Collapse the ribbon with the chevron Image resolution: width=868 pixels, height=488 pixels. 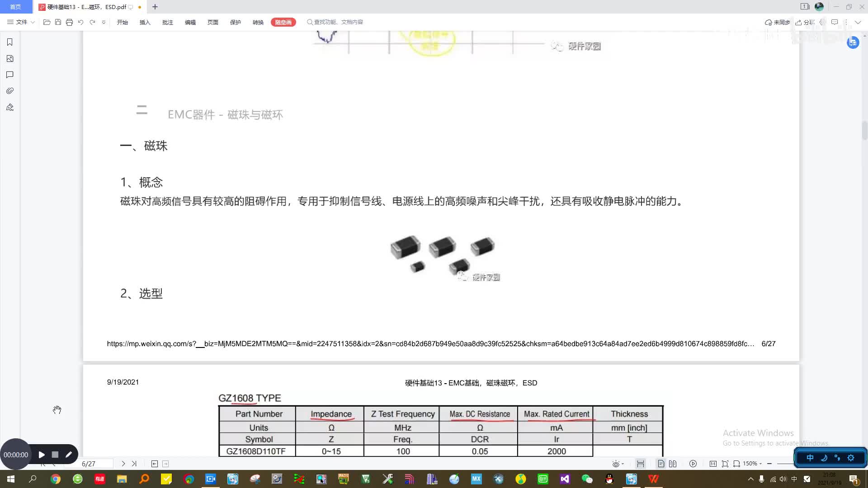click(x=858, y=22)
